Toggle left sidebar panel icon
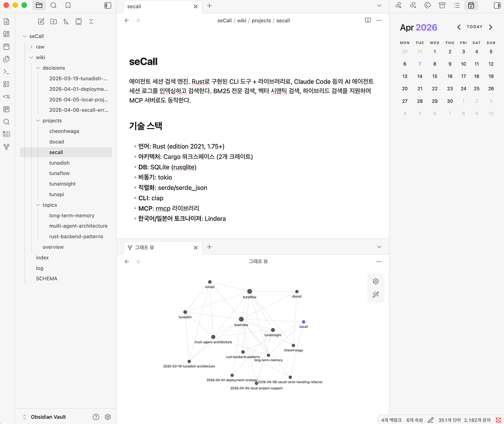The width and height of the screenshot is (504, 424). (108, 5)
